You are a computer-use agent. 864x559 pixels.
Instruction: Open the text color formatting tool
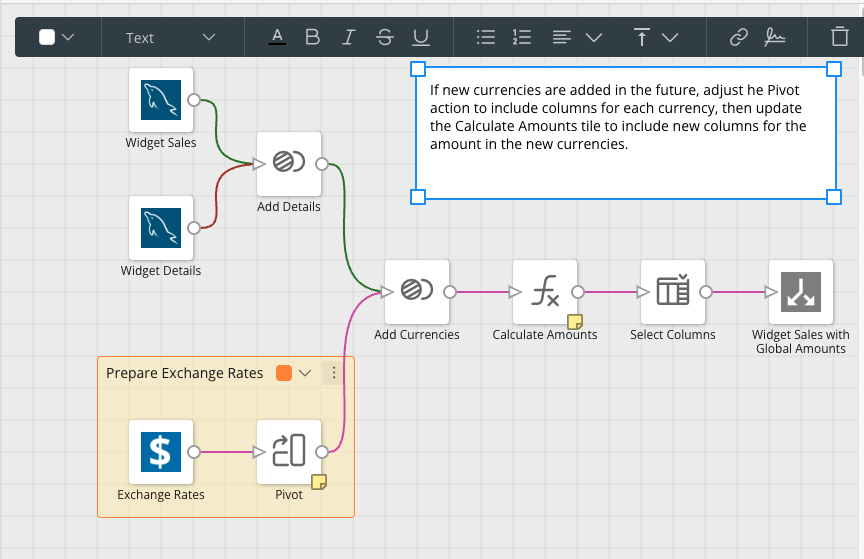277,37
